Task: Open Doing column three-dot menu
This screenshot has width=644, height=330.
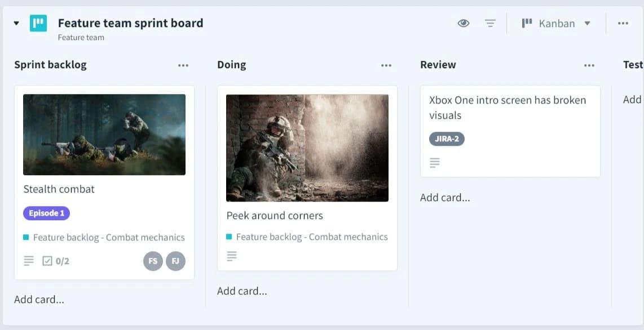Action: (x=386, y=65)
